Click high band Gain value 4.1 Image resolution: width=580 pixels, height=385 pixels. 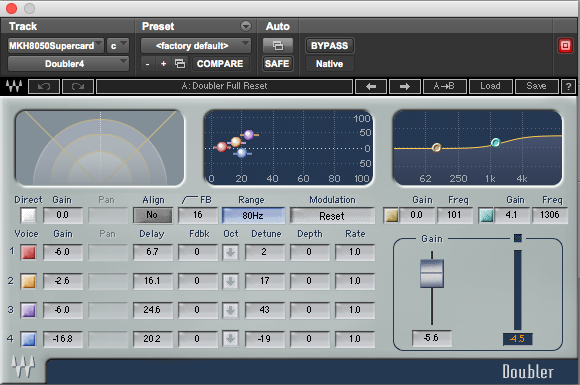[x=512, y=215]
